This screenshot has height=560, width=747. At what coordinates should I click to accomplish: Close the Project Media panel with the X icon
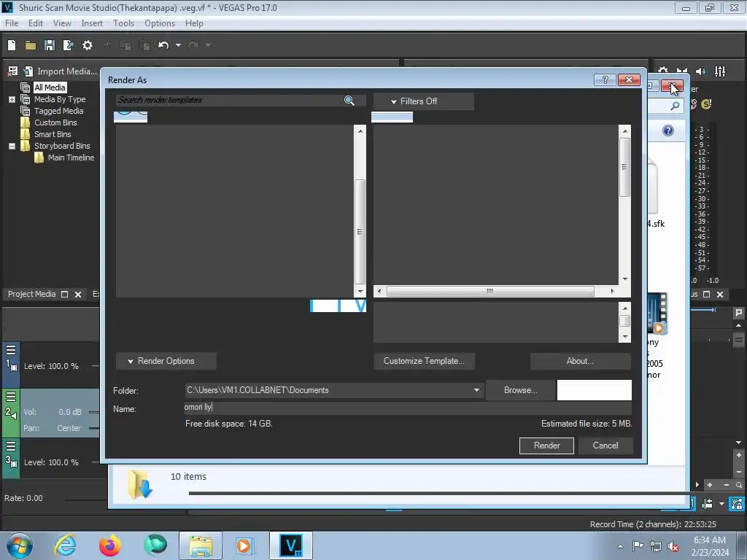(78, 295)
